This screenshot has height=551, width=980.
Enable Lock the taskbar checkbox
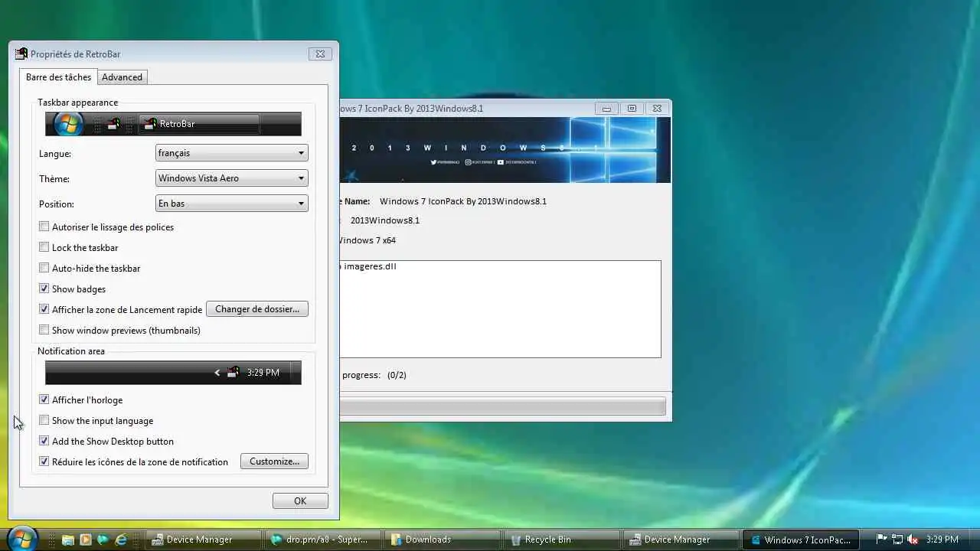(44, 247)
